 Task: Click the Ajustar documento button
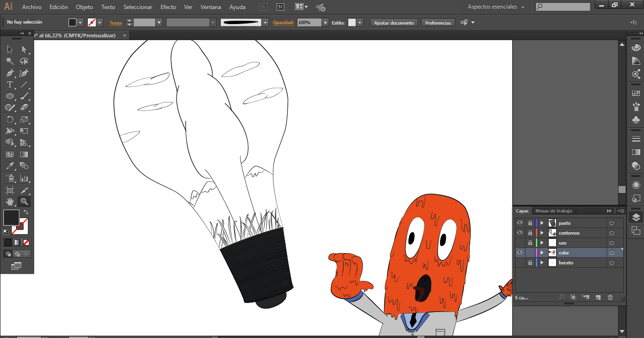pyautogui.click(x=394, y=23)
